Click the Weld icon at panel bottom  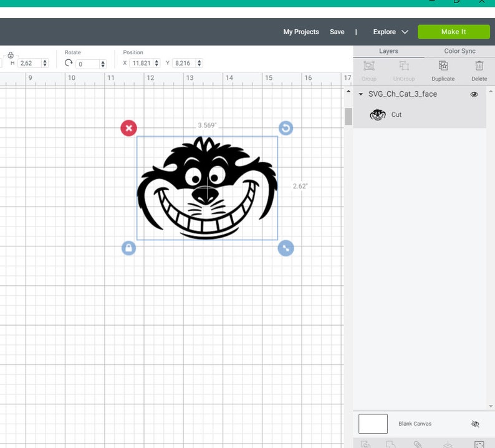[390, 444]
